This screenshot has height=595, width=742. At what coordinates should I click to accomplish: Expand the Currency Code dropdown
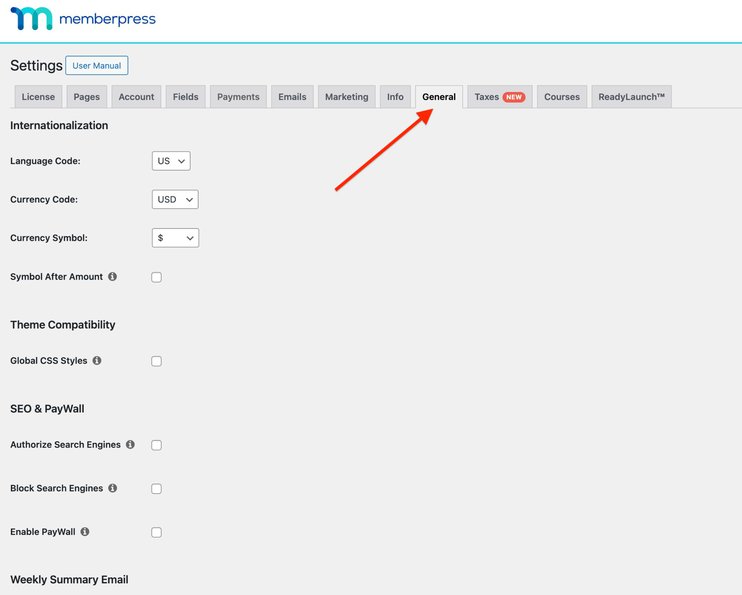(x=175, y=200)
